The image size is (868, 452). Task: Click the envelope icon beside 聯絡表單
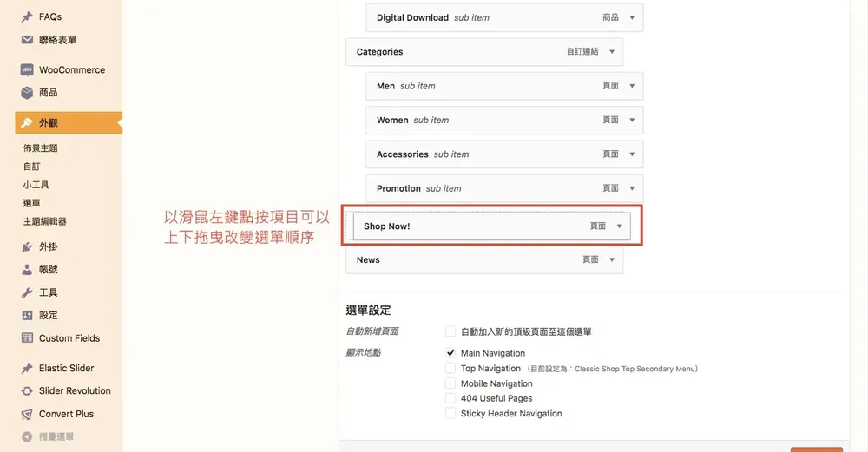click(x=27, y=40)
